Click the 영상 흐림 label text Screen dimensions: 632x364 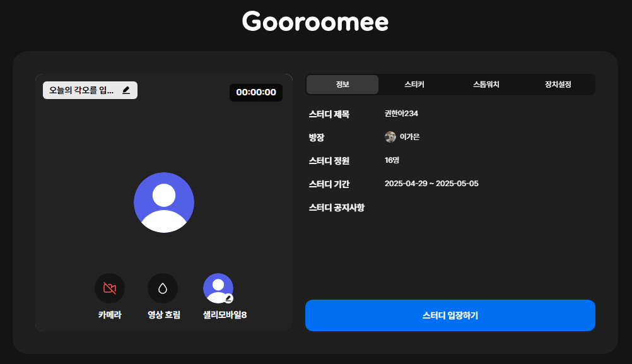(x=163, y=315)
